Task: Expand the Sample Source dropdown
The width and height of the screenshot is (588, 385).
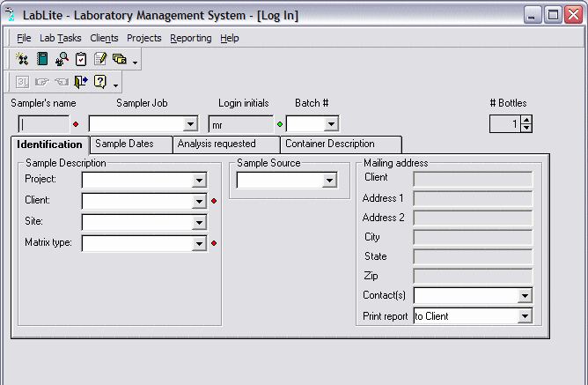Action: 329,181
